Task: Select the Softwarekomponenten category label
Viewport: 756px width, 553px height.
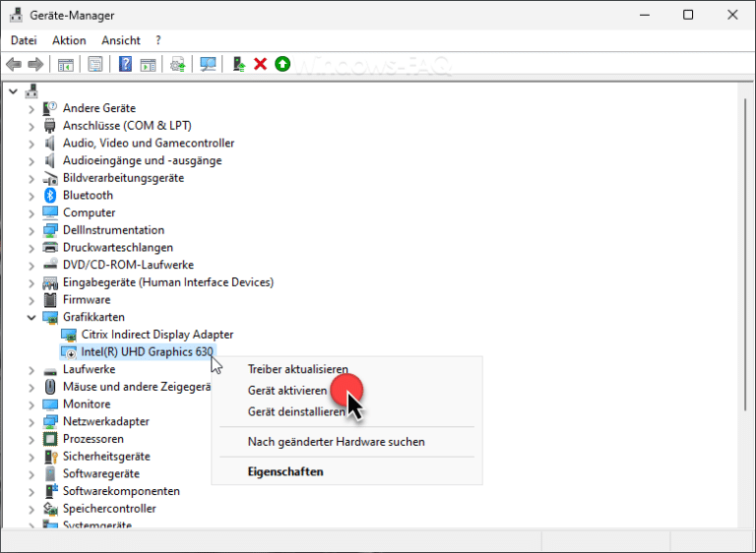Action: click(x=121, y=491)
